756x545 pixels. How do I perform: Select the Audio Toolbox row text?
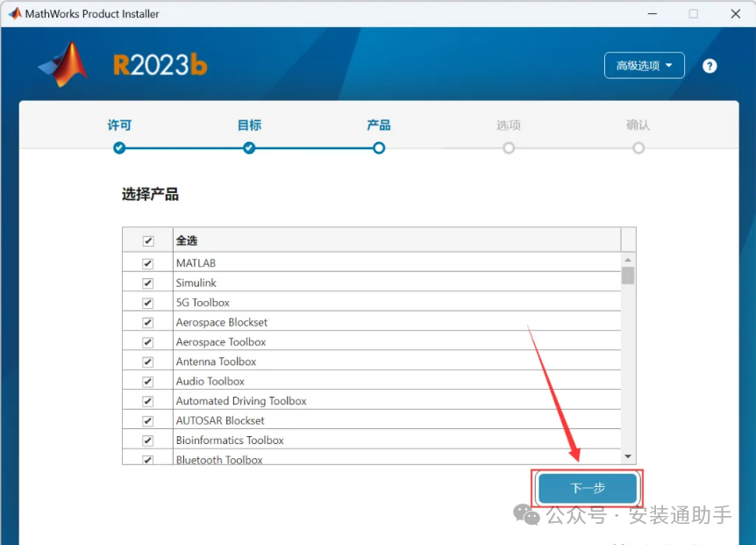(x=210, y=382)
